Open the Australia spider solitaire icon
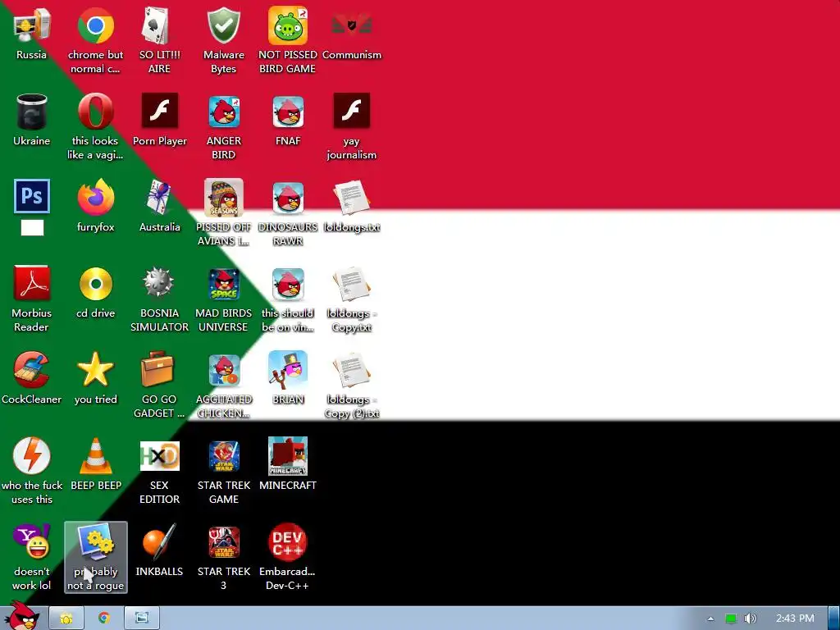The image size is (840, 630). [159, 198]
